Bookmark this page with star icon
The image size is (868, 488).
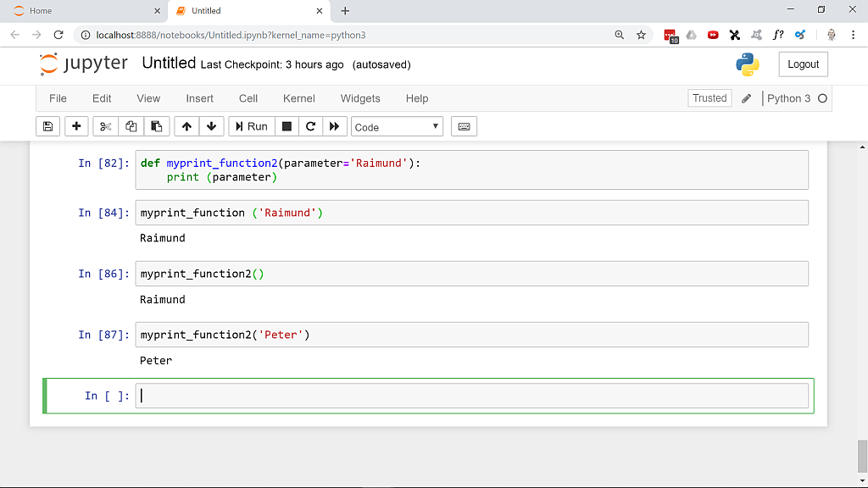641,35
